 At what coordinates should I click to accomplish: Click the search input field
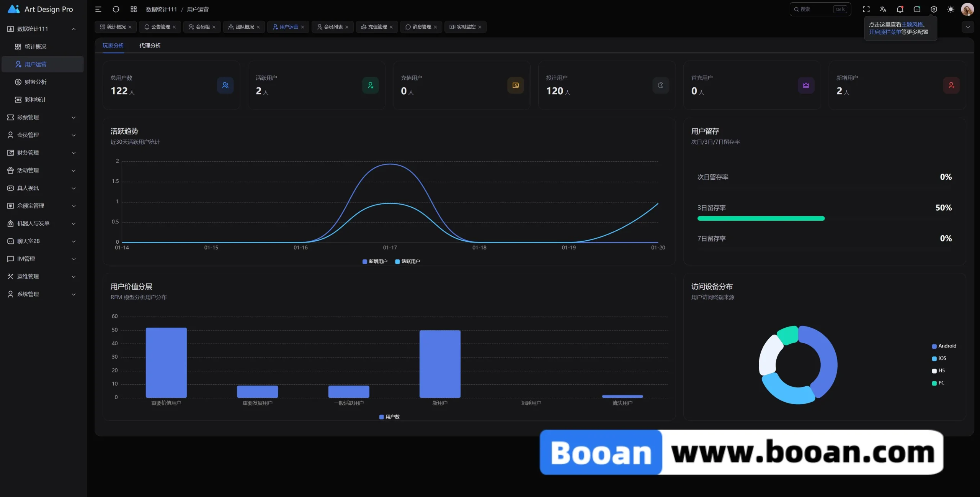(820, 9)
